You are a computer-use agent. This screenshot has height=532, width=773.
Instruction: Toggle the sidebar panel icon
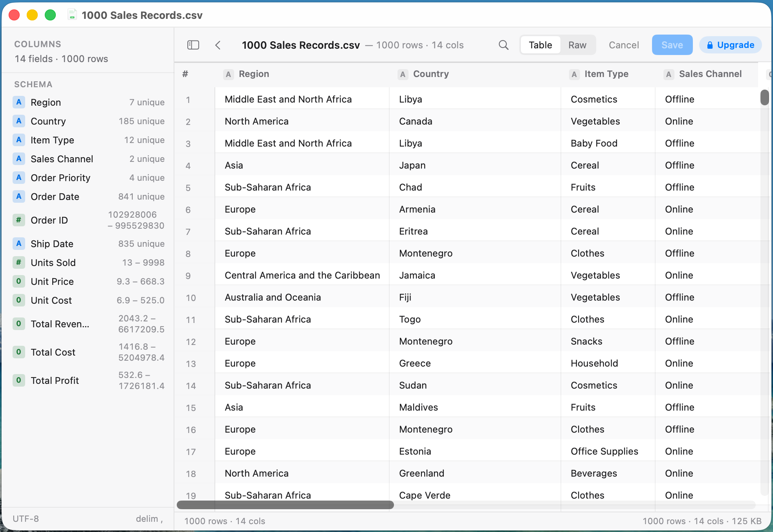(193, 45)
